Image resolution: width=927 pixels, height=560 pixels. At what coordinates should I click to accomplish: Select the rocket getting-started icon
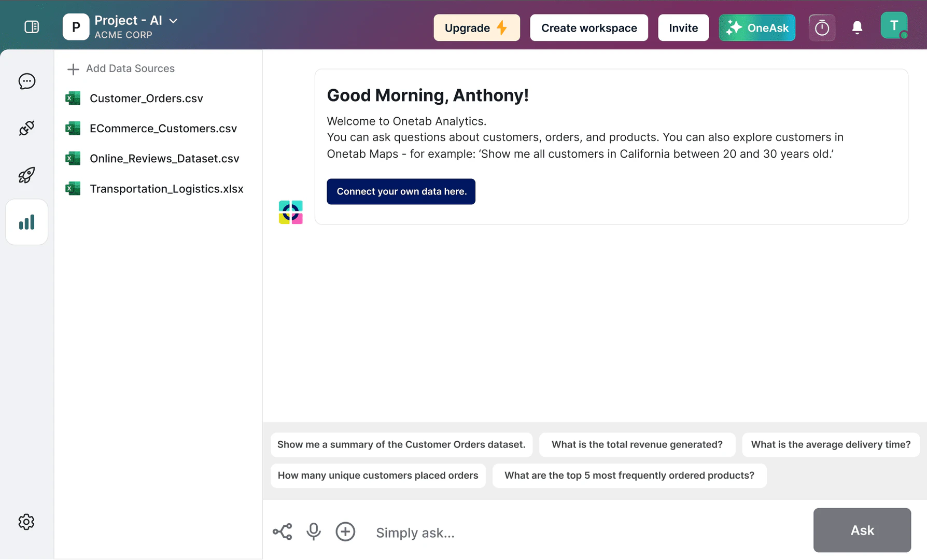[x=26, y=175]
